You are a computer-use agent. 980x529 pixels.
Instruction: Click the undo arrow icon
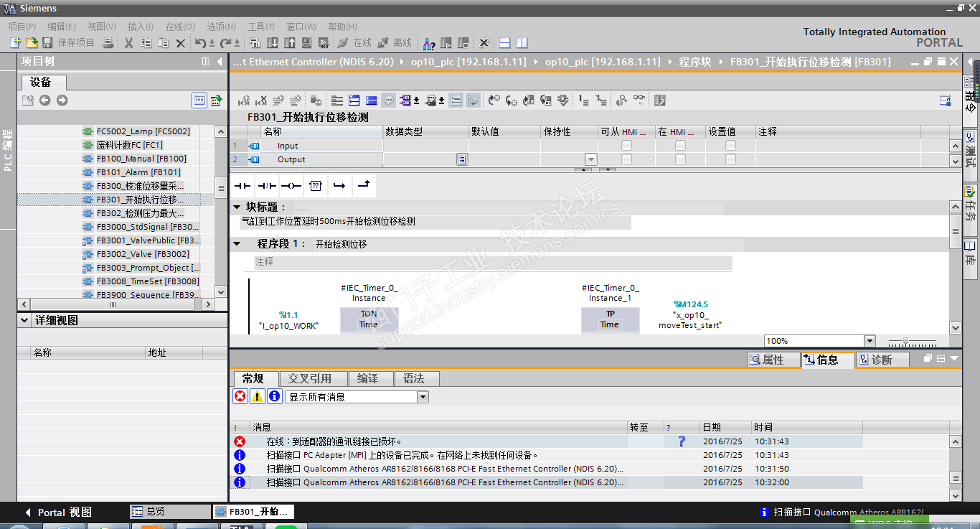pyautogui.click(x=200, y=43)
